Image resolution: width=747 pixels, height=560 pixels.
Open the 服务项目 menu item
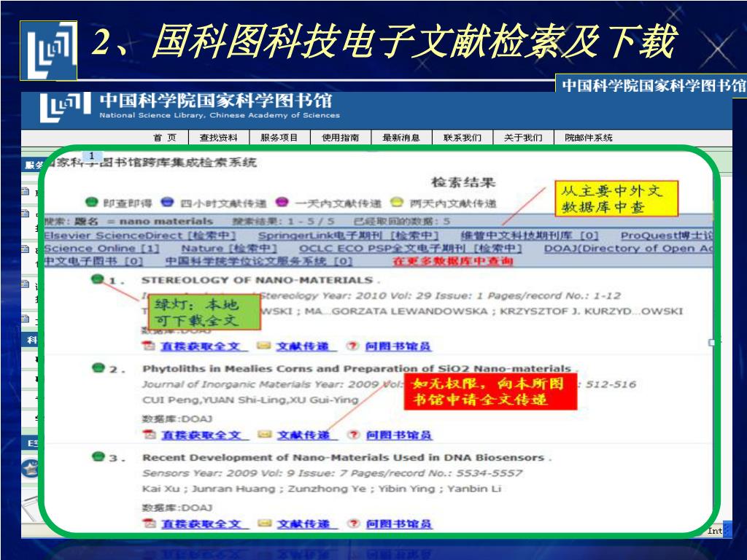click(x=279, y=138)
